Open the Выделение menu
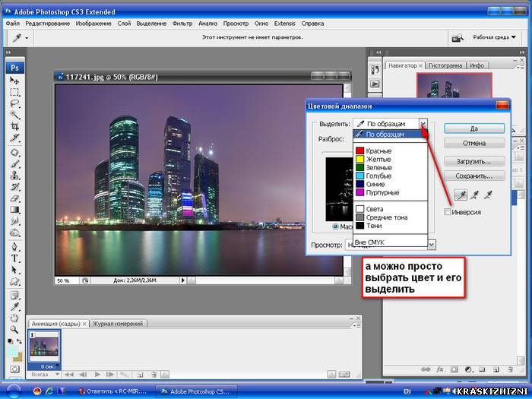The image size is (532, 399). pyautogui.click(x=151, y=24)
